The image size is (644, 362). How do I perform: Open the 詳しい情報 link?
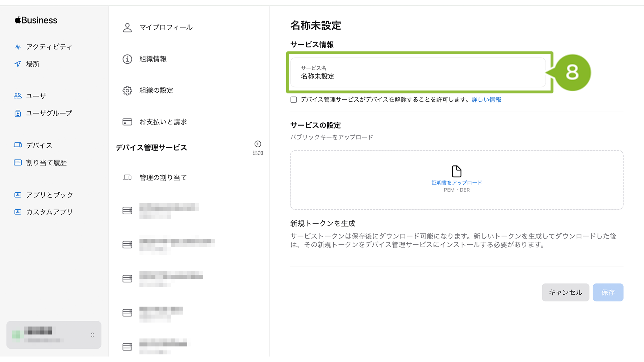click(x=486, y=100)
